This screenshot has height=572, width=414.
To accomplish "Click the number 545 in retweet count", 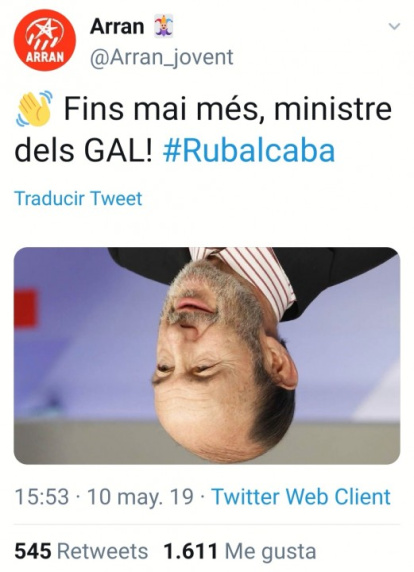I will click(33, 551).
